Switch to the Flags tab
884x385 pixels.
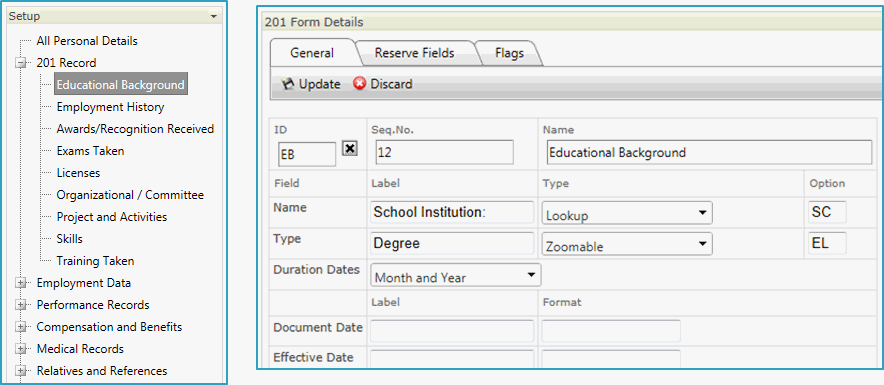(x=509, y=53)
